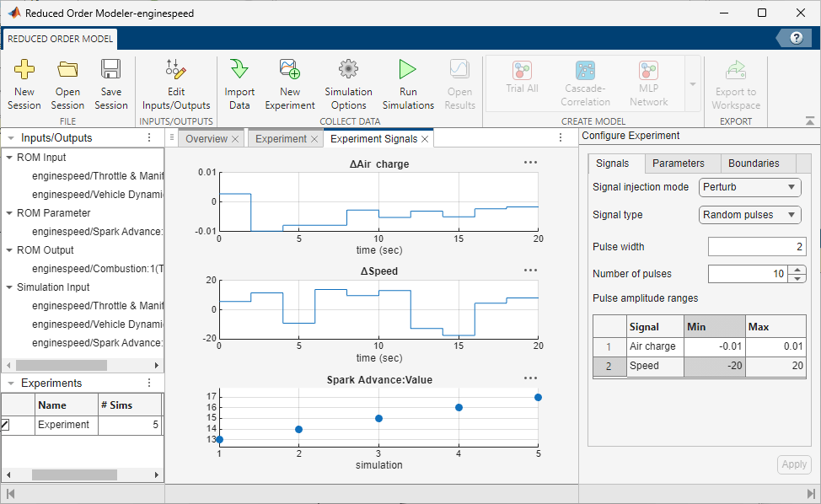The height and width of the screenshot is (504, 821).
Task: Start a New Session
Action: (x=24, y=82)
